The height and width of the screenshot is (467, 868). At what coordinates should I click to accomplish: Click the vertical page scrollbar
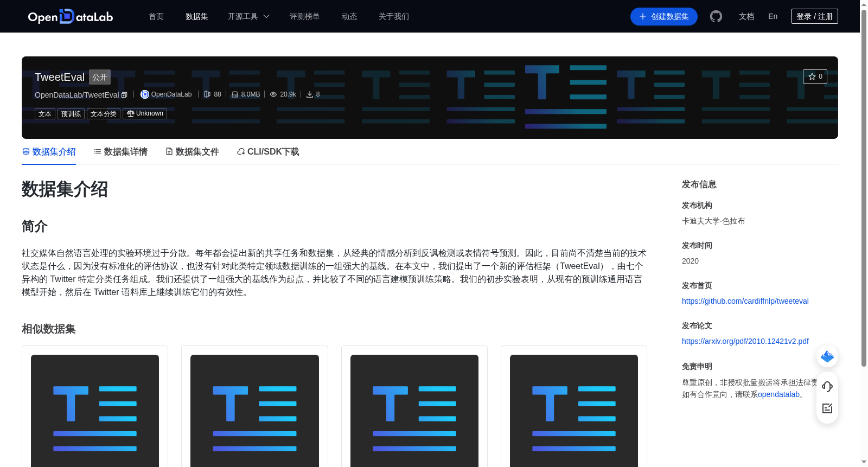pos(864,187)
